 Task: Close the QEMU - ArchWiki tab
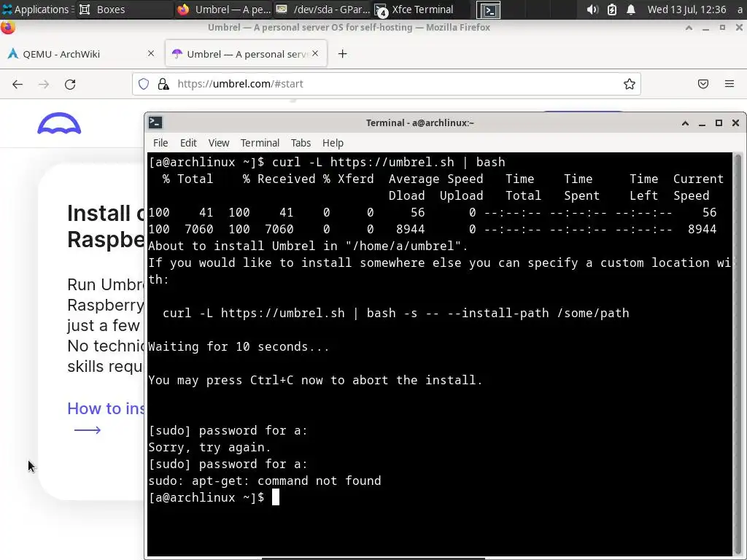151,53
